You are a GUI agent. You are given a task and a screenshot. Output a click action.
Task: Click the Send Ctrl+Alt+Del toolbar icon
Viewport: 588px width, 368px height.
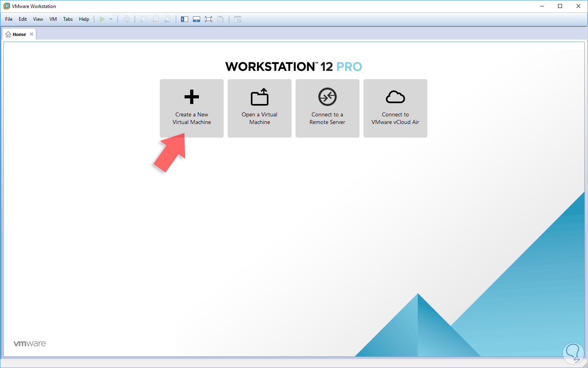126,19
